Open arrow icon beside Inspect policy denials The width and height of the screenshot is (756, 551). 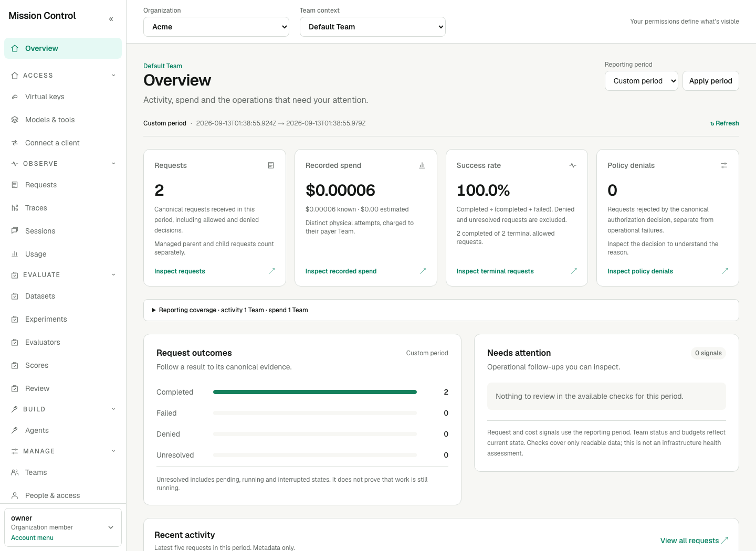(x=725, y=271)
